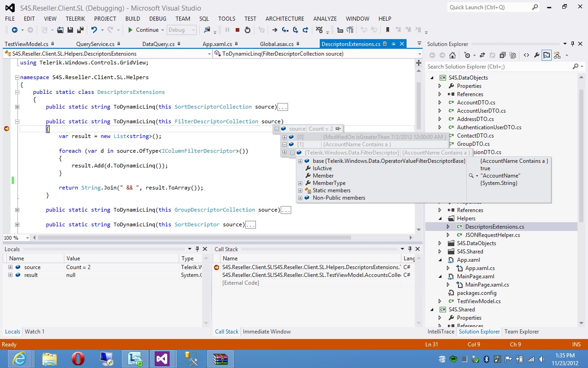Click the Pending Changes Filter clock icon
Image resolution: width=588 pixels, height=368 pixels.
pos(467,55)
